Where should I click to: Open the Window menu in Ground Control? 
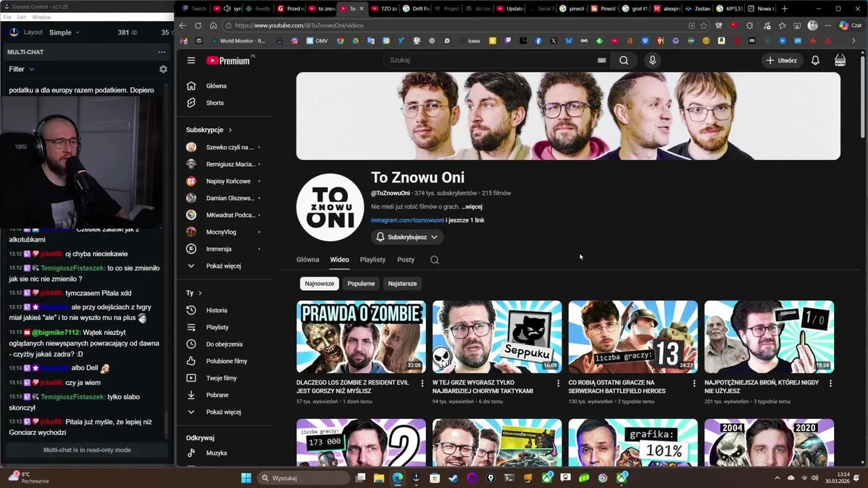coord(41,17)
